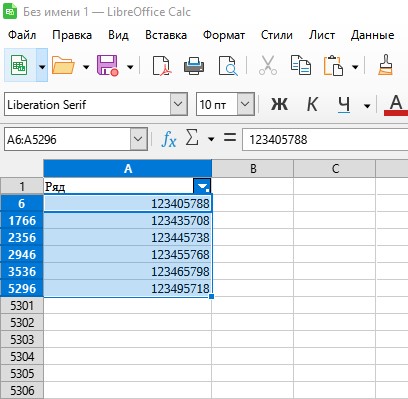Image resolution: width=408 pixels, height=399 pixels.
Task: Click the Save floppy disk icon
Action: (107, 65)
